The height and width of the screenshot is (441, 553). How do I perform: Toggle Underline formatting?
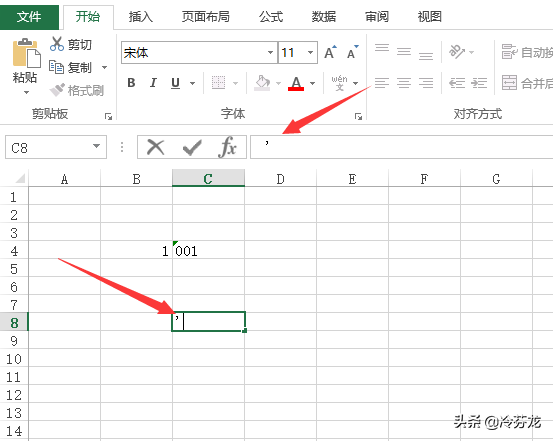point(175,83)
